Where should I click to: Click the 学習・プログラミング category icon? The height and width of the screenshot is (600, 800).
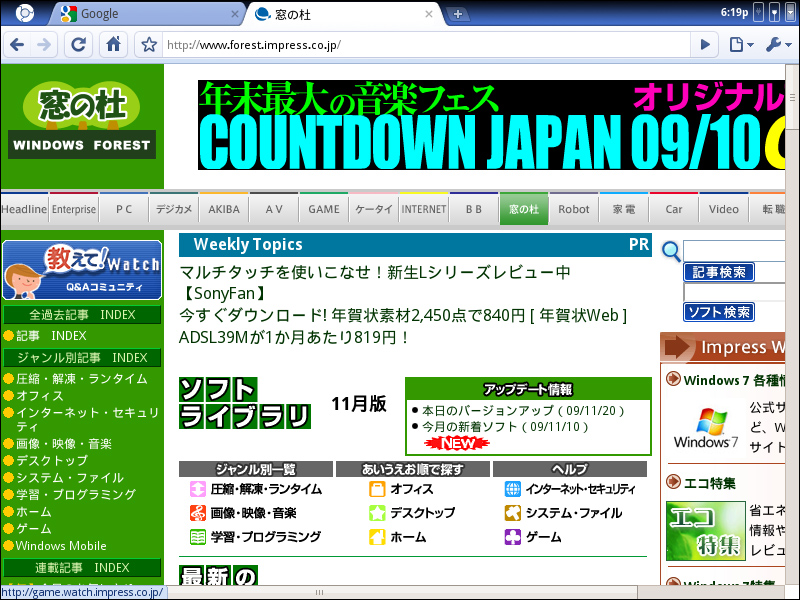[197, 537]
